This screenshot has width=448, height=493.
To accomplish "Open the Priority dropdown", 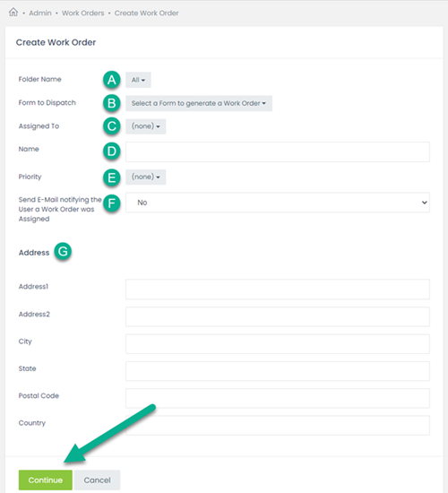I will [145, 177].
